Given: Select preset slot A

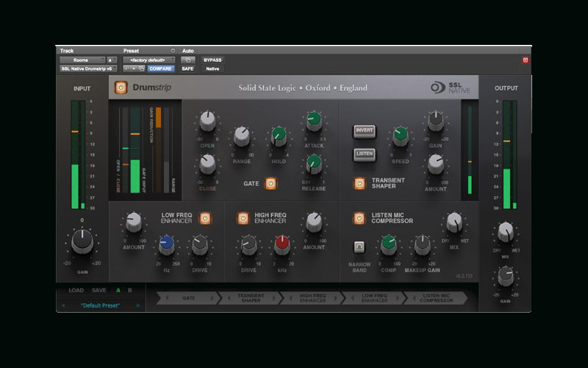Looking at the screenshot, I should (x=118, y=290).
